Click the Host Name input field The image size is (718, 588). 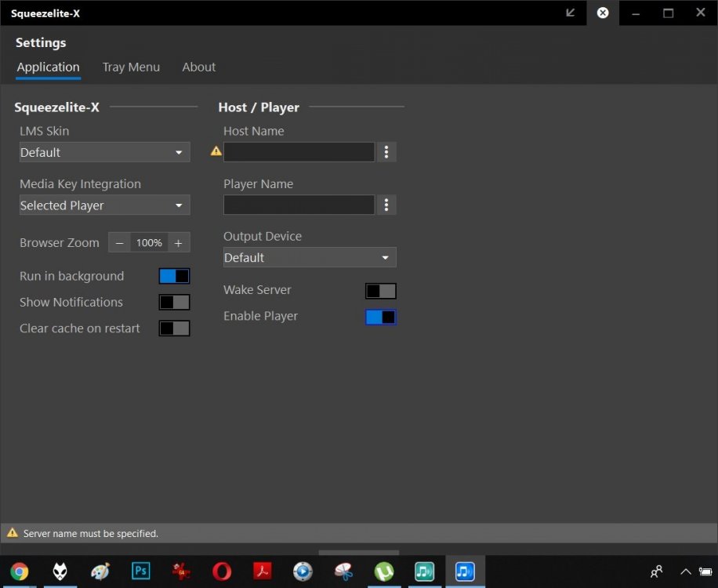(299, 152)
